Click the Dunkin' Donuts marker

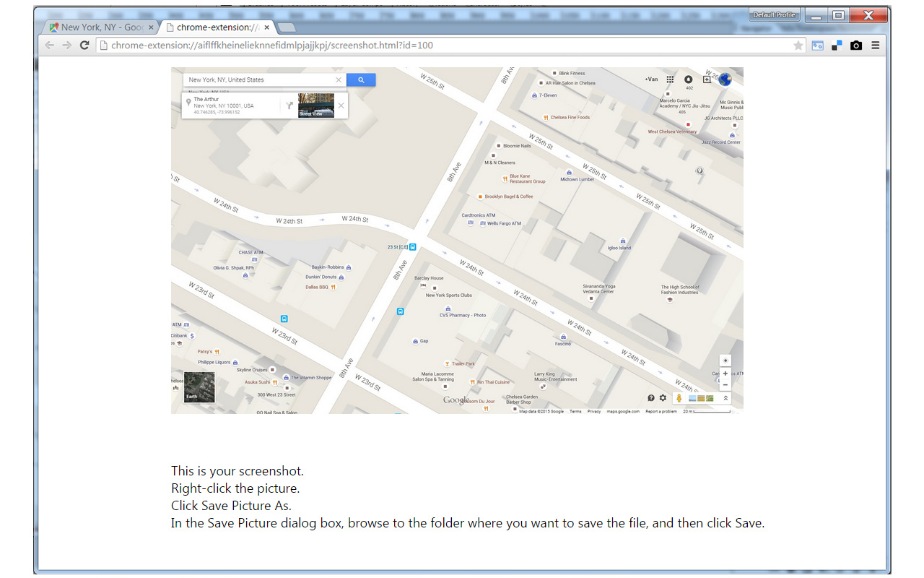[x=341, y=277]
